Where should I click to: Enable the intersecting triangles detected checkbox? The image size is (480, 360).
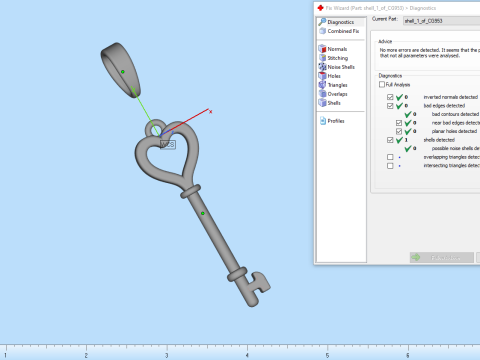[390, 166]
